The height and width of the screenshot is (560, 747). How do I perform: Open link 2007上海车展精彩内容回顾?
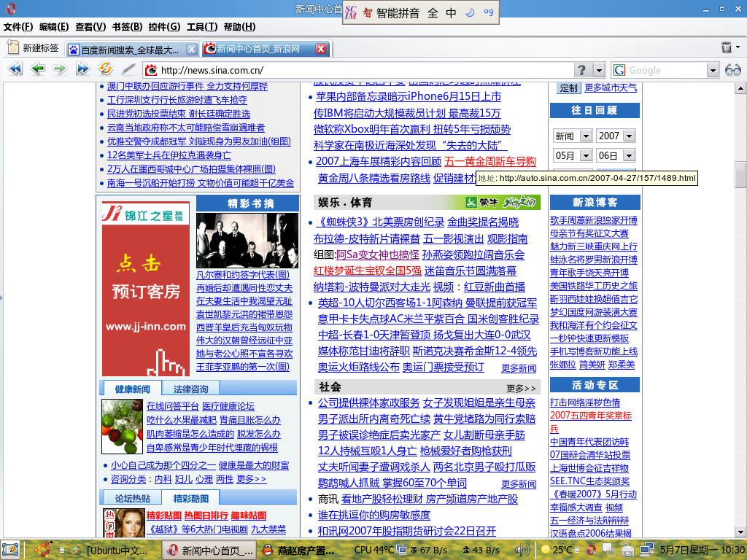point(379,161)
